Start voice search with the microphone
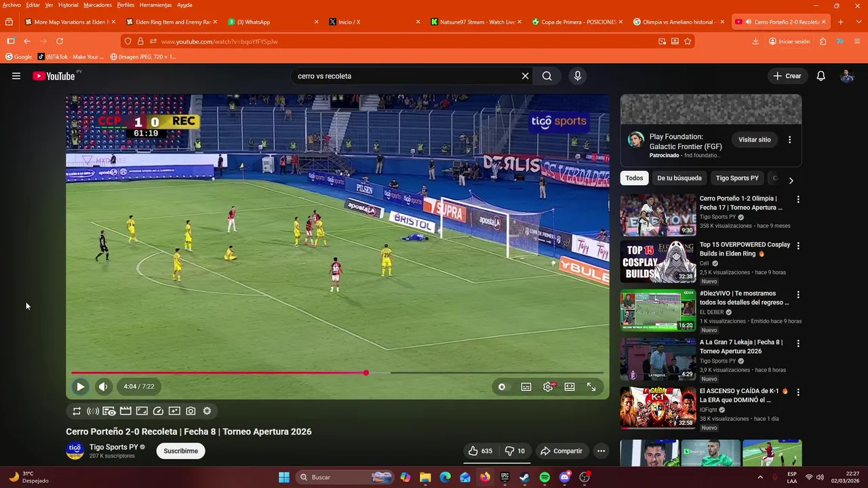Image resolution: width=868 pixels, height=488 pixels. (x=578, y=76)
